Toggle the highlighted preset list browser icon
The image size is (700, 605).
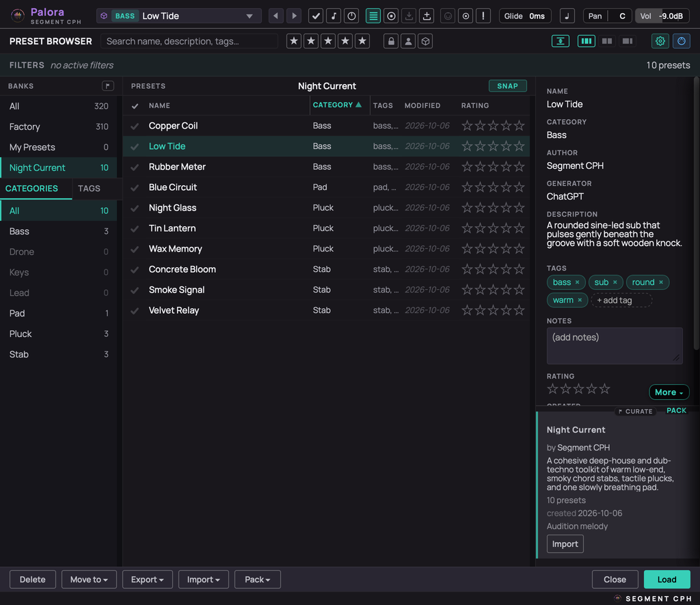click(373, 16)
